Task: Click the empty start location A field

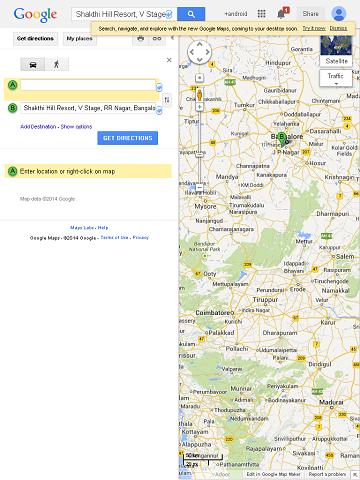Action: click(88, 85)
